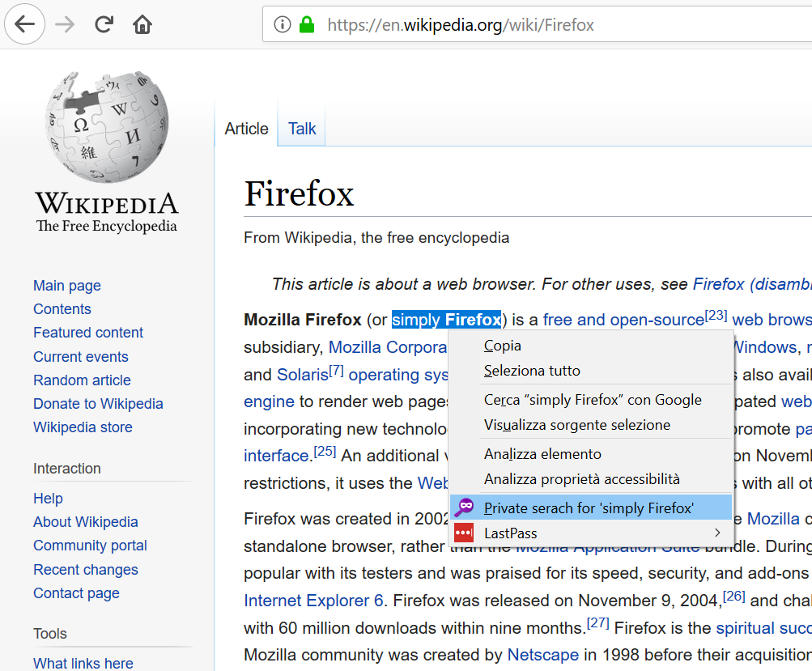Choose Copia from the context menu

tap(591, 346)
